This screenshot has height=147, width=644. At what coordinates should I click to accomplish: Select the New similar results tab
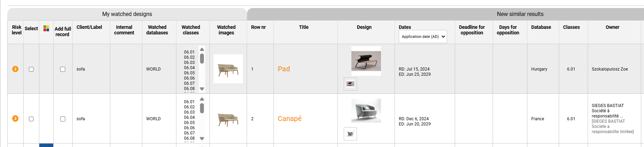point(520,14)
